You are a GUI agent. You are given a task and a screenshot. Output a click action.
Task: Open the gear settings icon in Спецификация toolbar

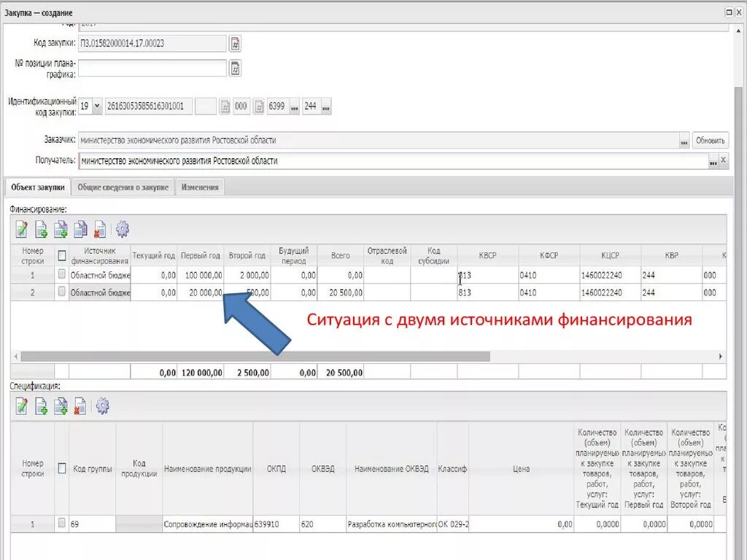coord(102,406)
